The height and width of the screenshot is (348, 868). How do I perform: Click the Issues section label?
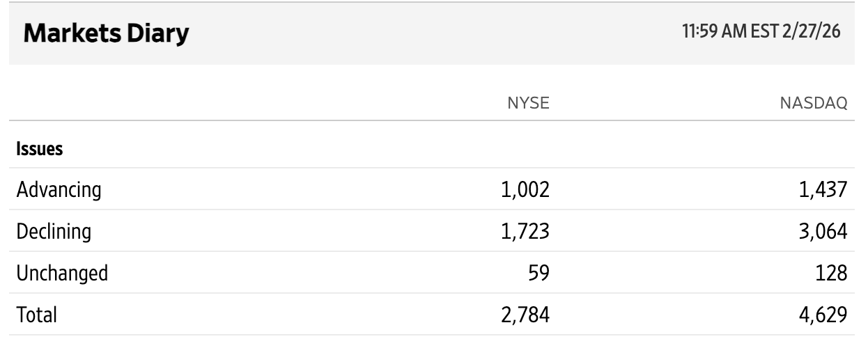[x=40, y=148]
